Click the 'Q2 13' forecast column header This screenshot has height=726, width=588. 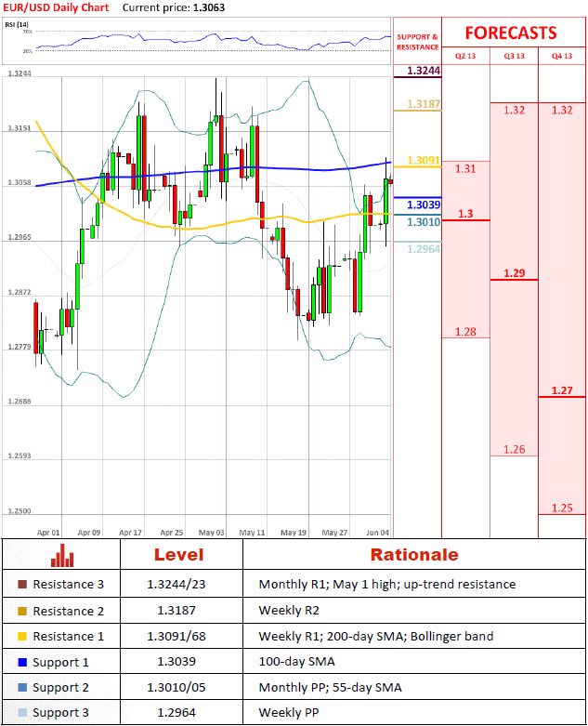[x=465, y=56]
